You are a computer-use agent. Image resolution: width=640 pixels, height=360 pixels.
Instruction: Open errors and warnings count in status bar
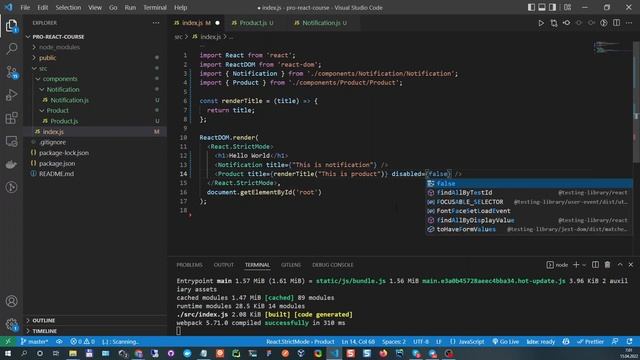pos(82,342)
